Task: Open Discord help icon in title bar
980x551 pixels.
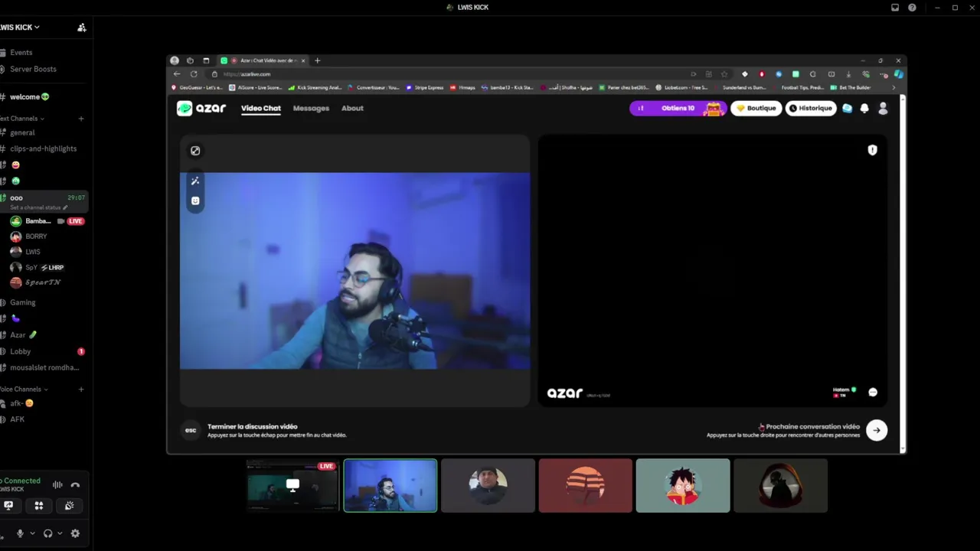Action: point(912,8)
